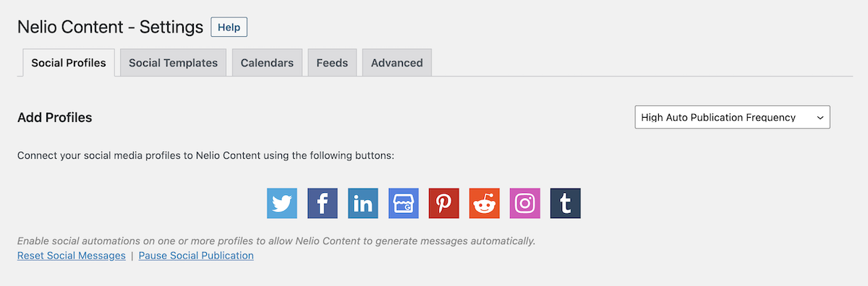Click the chevron arrow of the frequency selector

coord(820,117)
